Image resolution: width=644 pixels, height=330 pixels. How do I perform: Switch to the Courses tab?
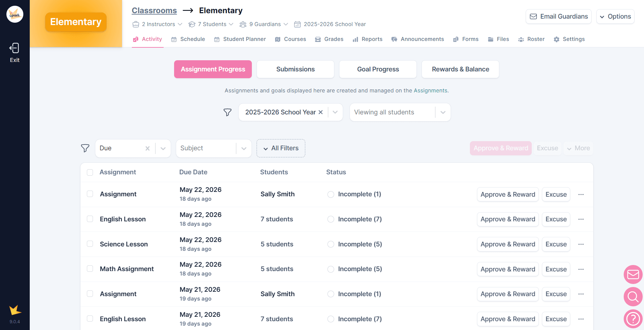pyautogui.click(x=290, y=39)
